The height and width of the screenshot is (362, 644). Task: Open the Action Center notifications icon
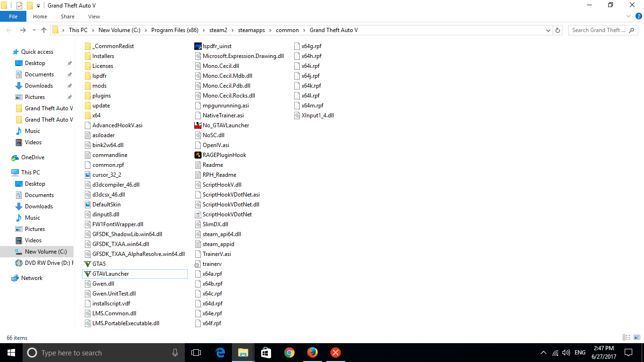coord(628,353)
